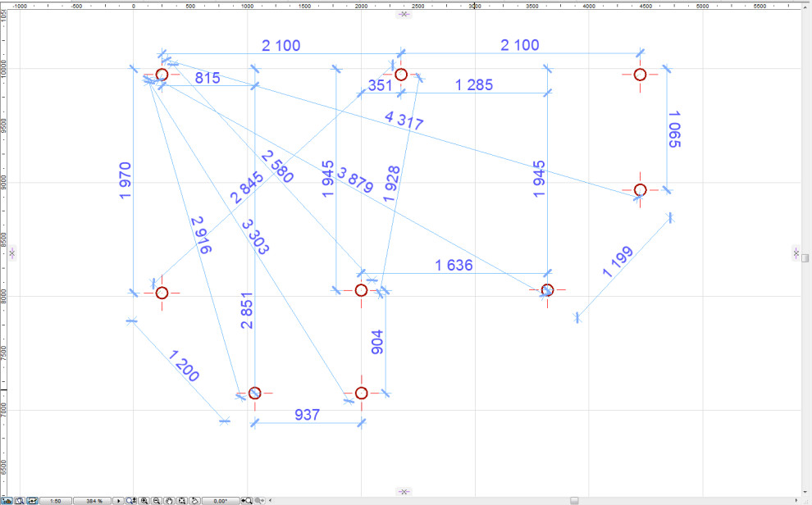Click the Previous Zoom icon
The height and width of the screenshot is (505, 812).
coord(247,500)
